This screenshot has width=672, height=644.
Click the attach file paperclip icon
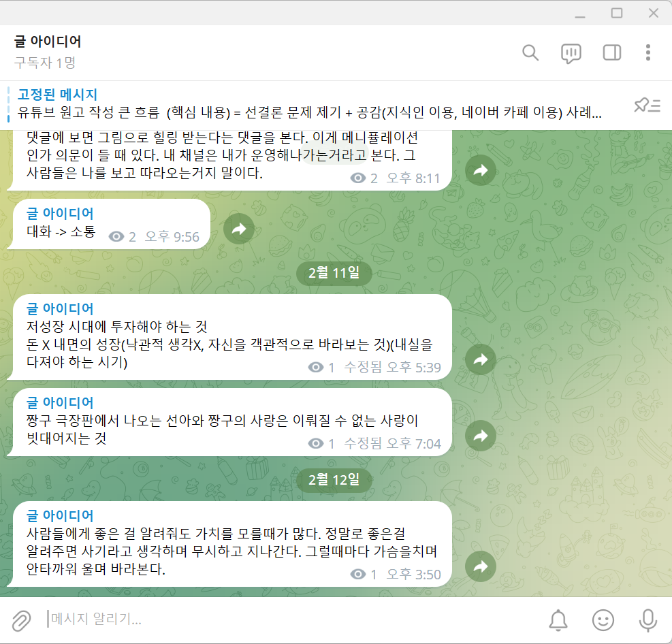(21, 620)
